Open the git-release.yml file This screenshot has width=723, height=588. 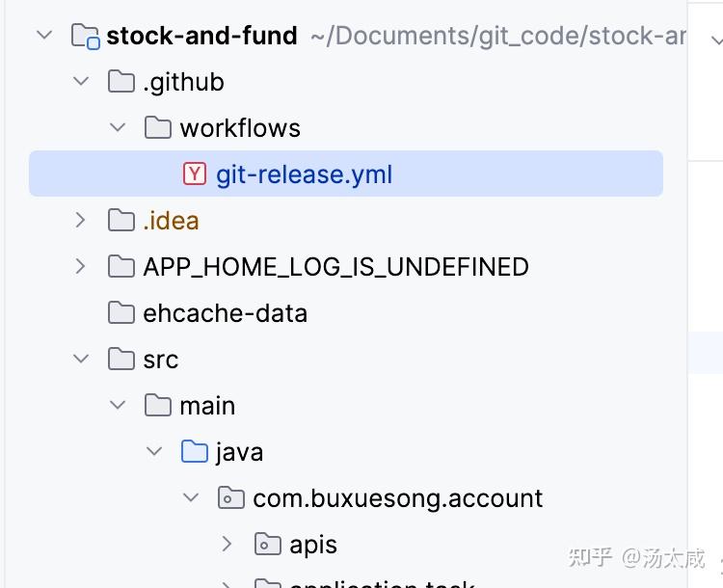[304, 174]
